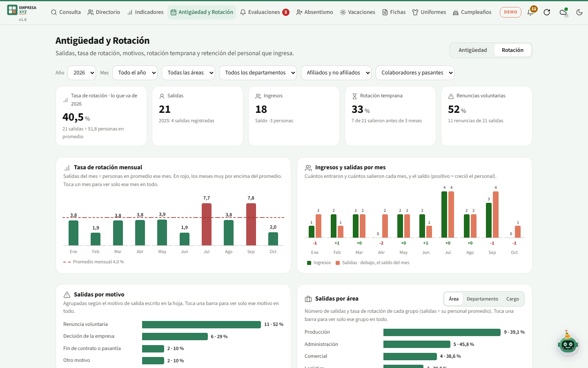Open the Consulta menu item
The height and width of the screenshot is (368, 588).
click(x=66, y=12)
